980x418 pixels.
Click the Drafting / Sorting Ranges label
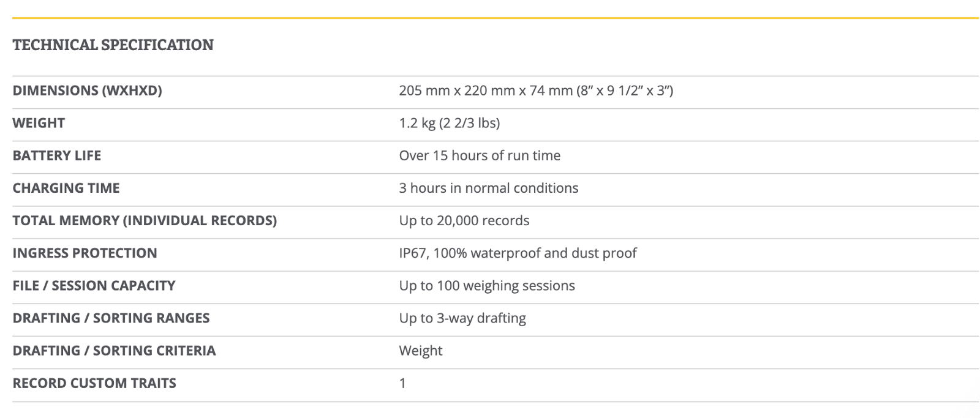(111, 318)
